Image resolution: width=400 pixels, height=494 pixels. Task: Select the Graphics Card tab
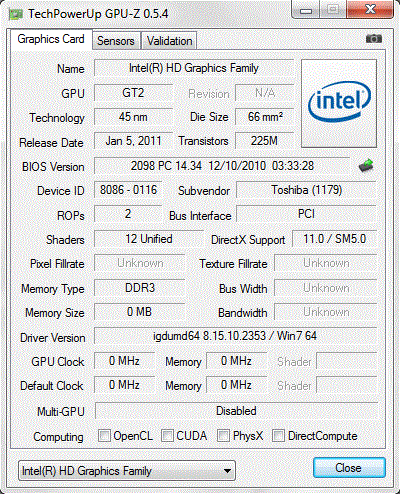point(51,39)
